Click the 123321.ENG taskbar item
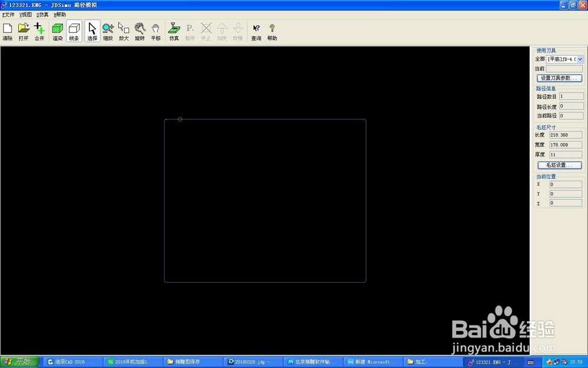This screenshot has height=368, width=588. pos(493,362)
